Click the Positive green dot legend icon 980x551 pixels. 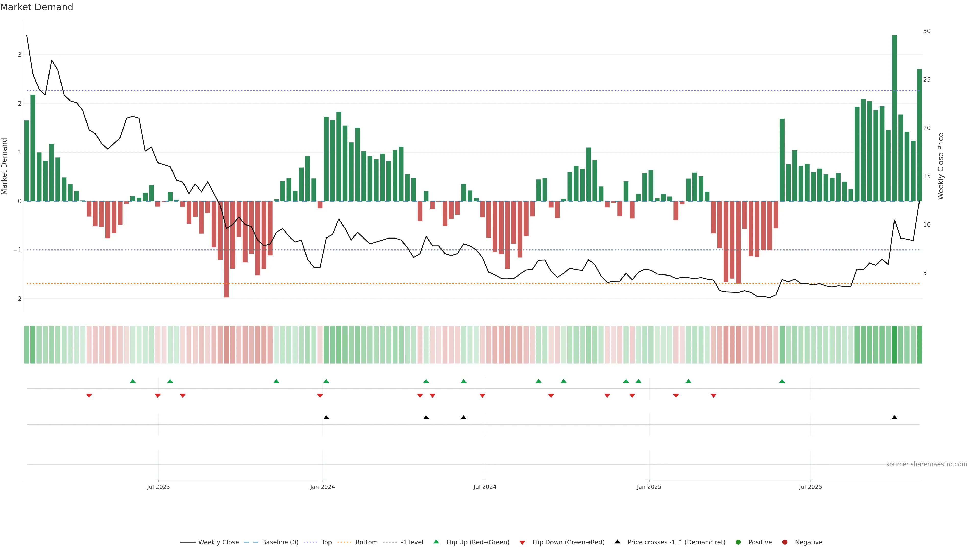coord(738,542)
